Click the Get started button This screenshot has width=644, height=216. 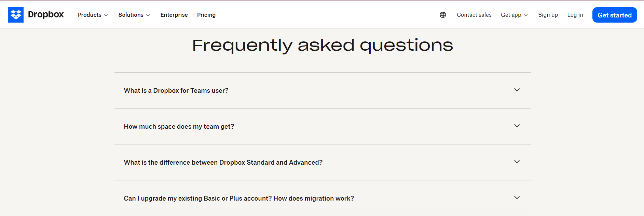(x=614, y=15)
